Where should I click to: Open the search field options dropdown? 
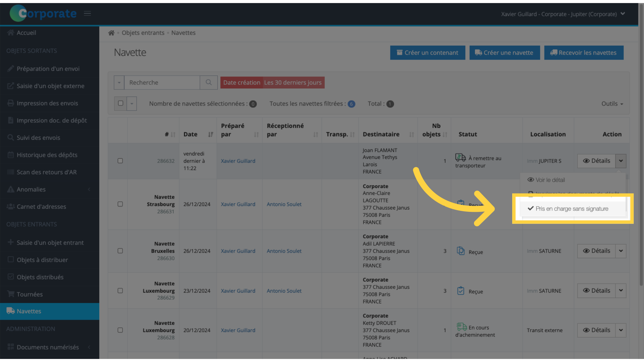click(x=119, y=82)
